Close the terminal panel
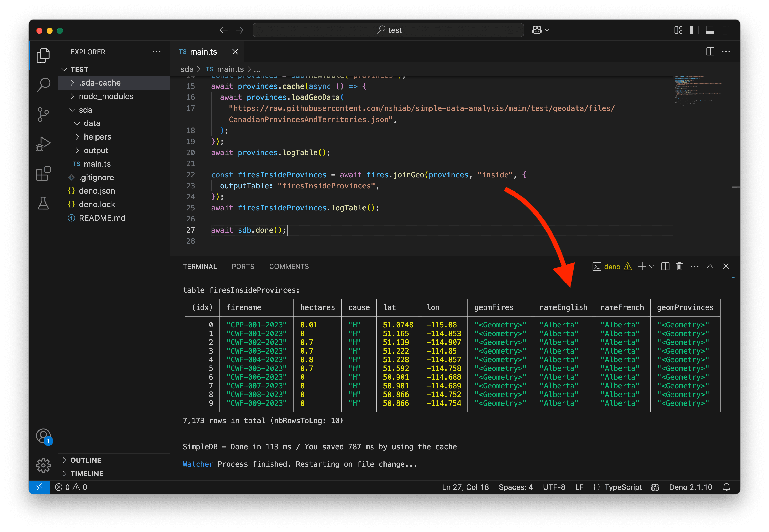Screen dimensions: 769x532 726,266
